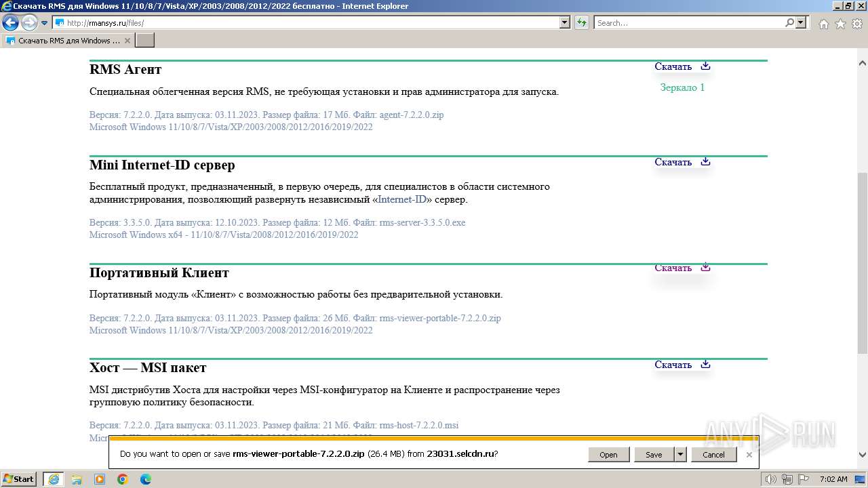Open the Internet-ID hyperlink in description
Viewport: 868px width, 488px height.
click(x=402, y=199)
